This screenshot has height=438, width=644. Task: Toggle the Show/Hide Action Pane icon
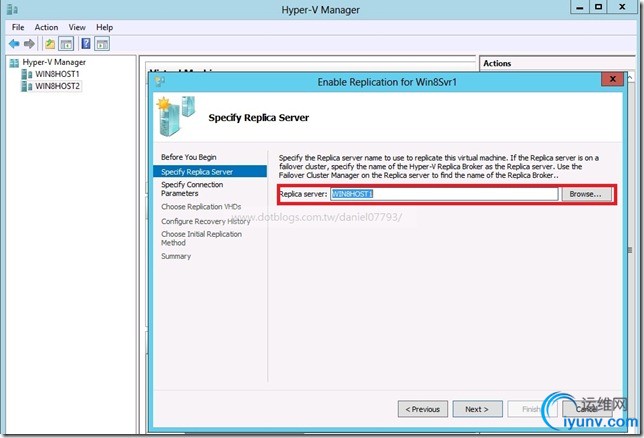102,44
